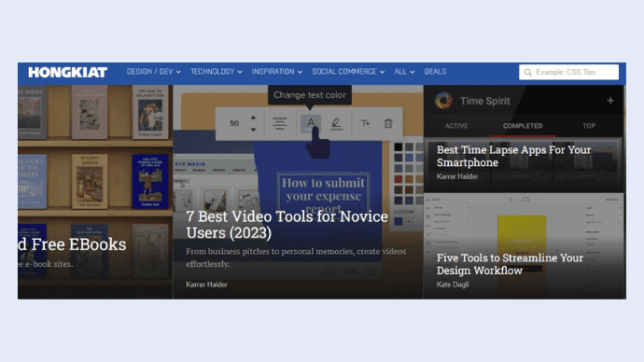The image size is (644, 362).
Task: Open the Inspiration dropdown
Action: tap(277, 72)
